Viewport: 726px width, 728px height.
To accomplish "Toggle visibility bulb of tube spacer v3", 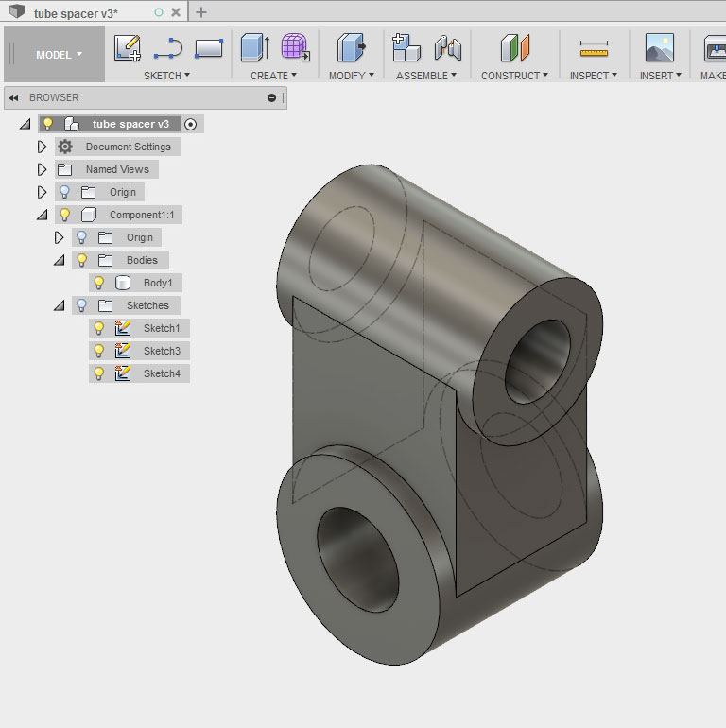I will [48, 124].
